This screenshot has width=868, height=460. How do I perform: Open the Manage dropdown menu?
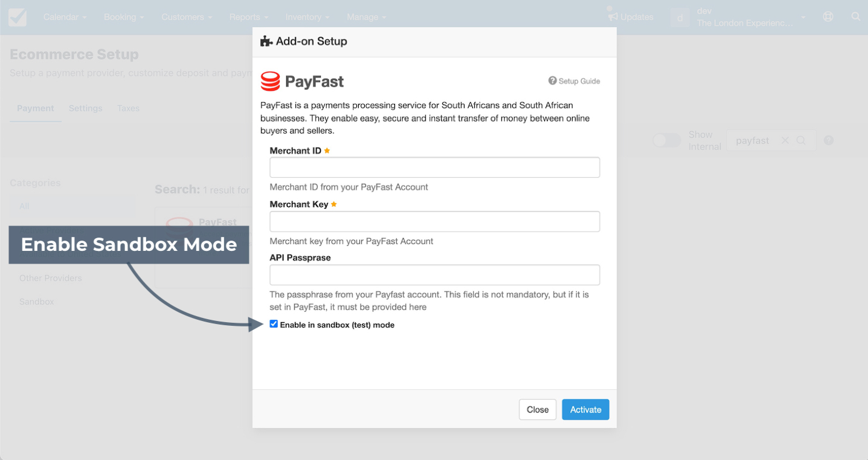tap(366, 17)
